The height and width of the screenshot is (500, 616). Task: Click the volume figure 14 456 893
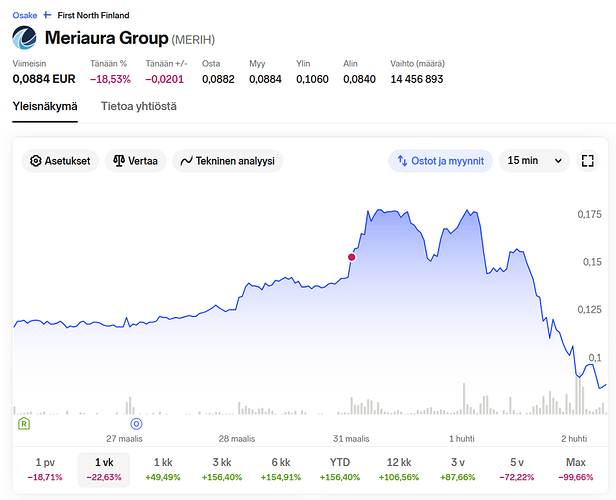417,79
